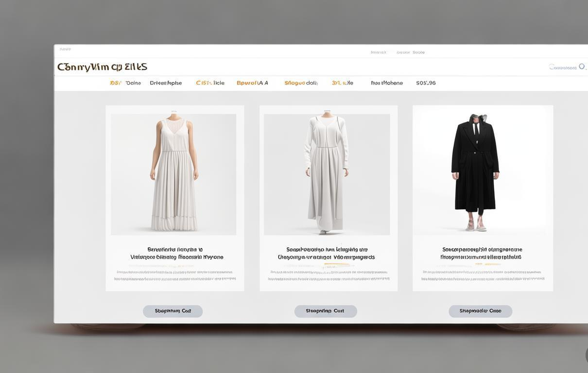This screenshot has width=588, height=373.
Task: Open the 'Driveit fophe' navigation item
Action: click(x=166, y=83)
